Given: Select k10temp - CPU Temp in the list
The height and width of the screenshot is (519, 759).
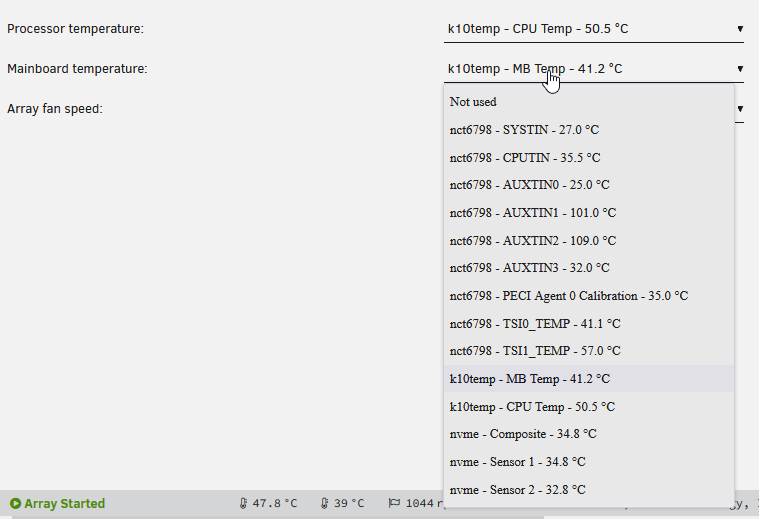Looking at the screenshot, I should click(589, 407).
